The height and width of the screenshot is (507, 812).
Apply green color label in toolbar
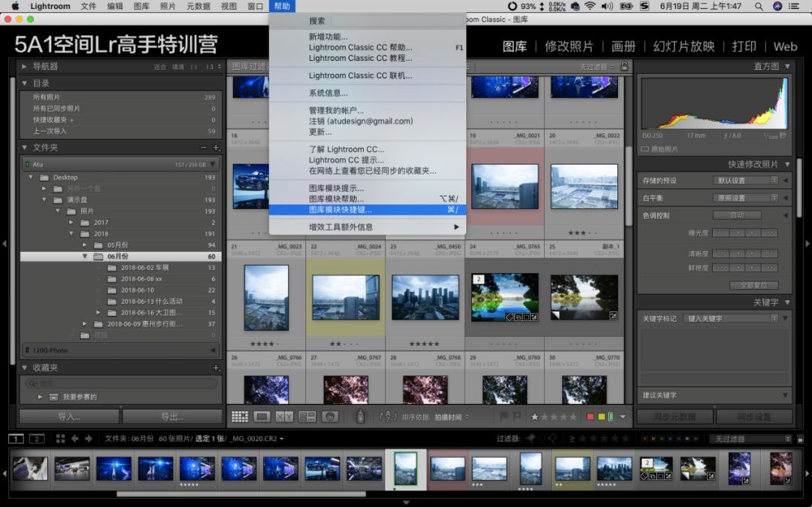[x=611, y=417]
